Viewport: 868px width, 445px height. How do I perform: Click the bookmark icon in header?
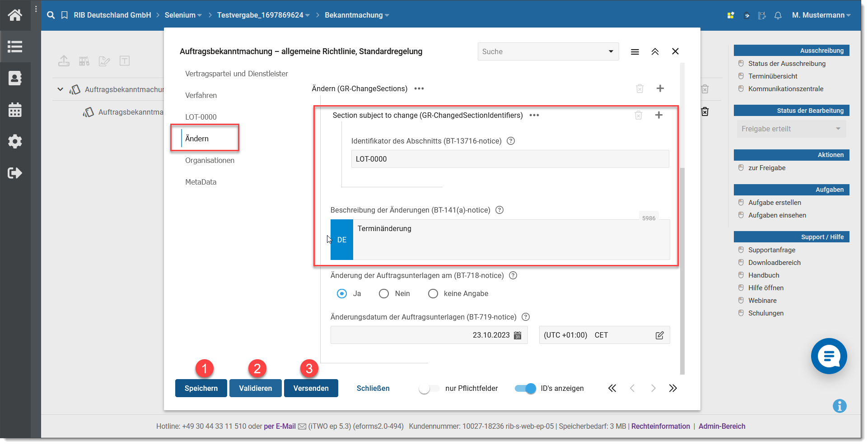point(65,15)
